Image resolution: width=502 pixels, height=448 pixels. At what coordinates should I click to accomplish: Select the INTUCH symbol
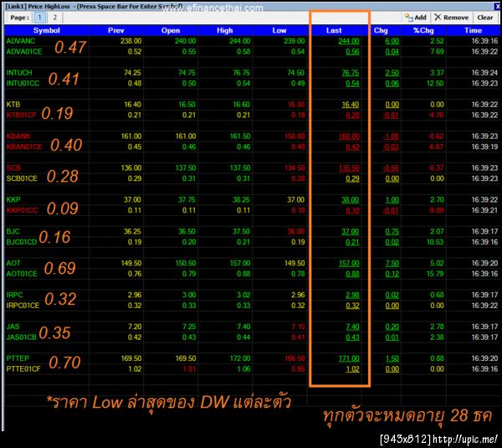pos(19,73)
